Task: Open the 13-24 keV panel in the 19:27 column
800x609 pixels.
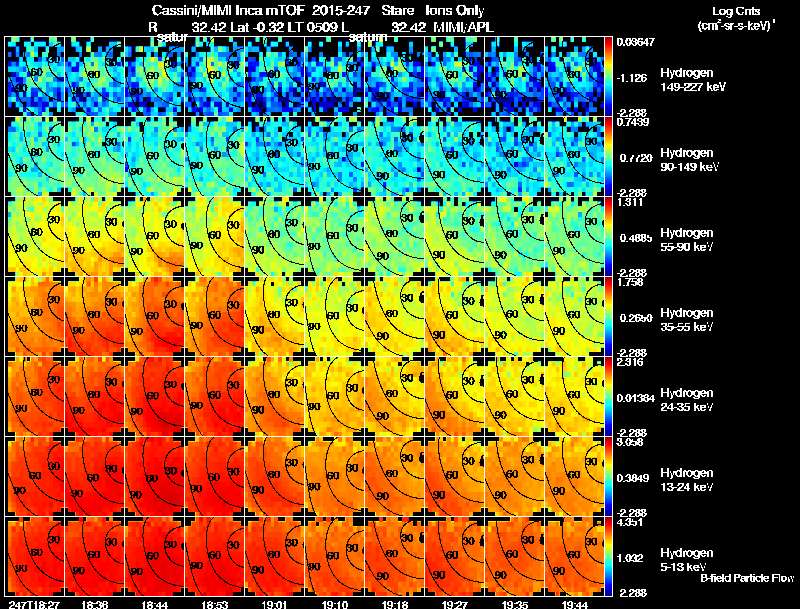Action: pos(455,476)
